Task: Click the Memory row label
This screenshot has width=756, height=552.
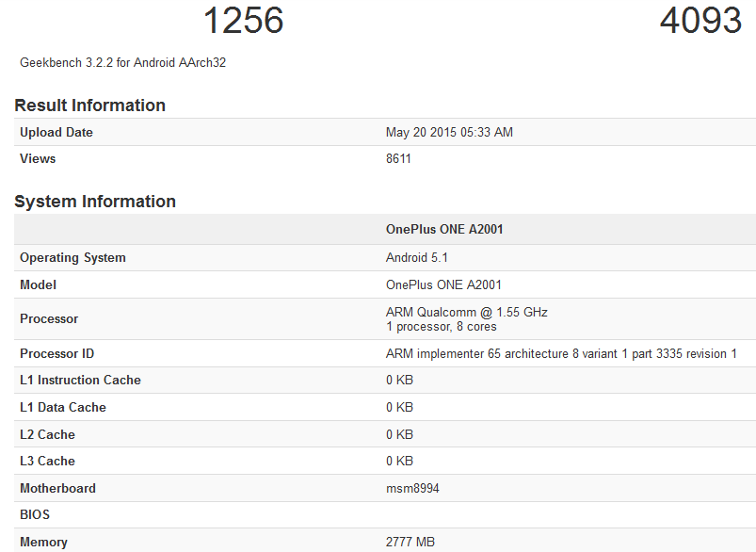Action: [43, 542]
